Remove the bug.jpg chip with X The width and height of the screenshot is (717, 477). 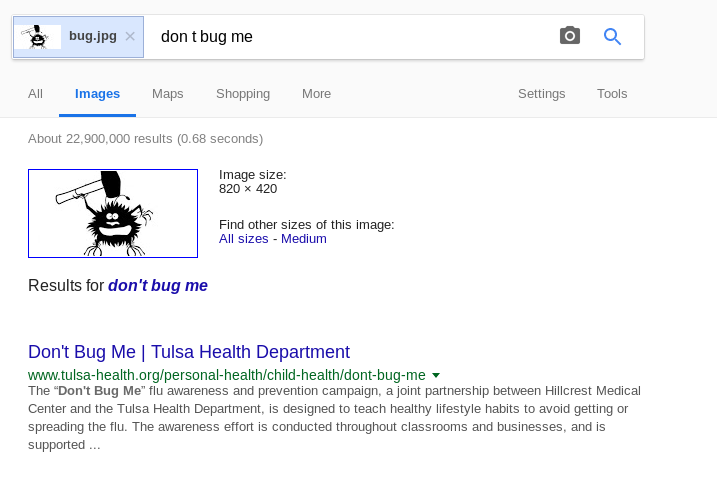point(130,37)
